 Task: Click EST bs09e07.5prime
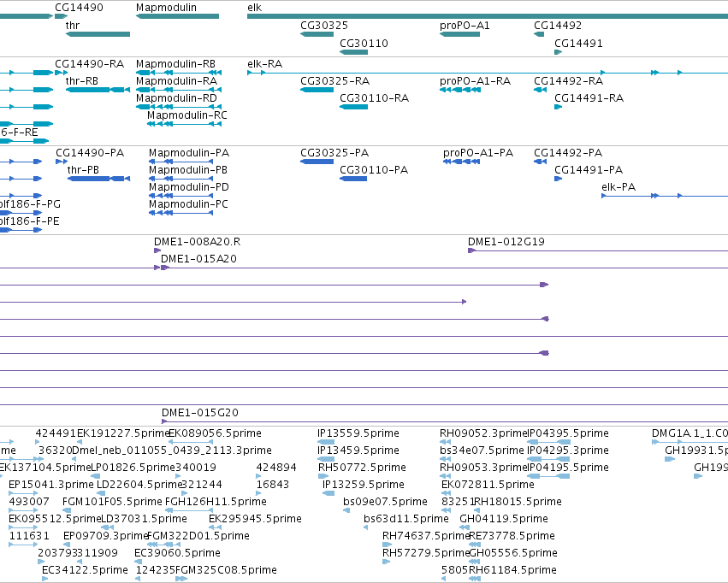click(x=385, y=502)
